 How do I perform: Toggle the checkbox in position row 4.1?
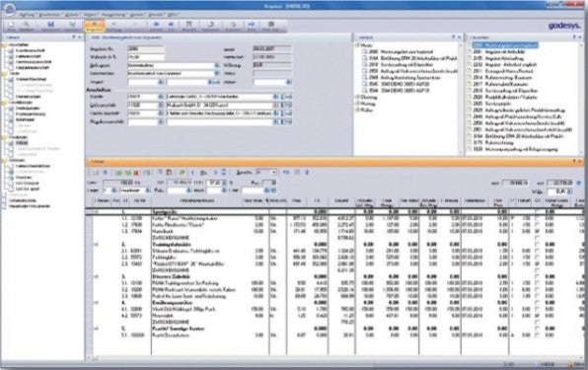[x=537, y=309]
